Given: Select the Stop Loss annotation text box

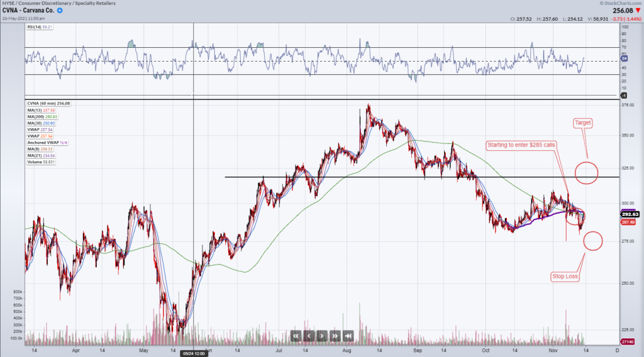Looking at the screenshot, I should (x=565, y=277).
